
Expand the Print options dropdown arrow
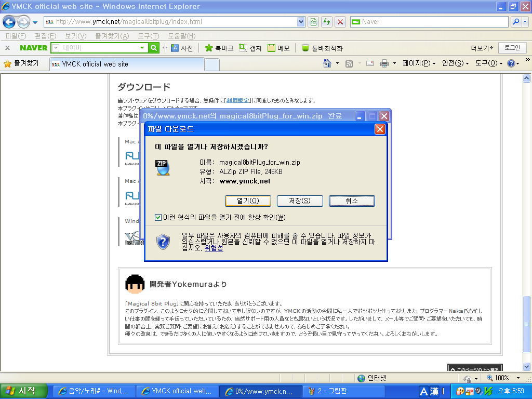coord(394,63)
